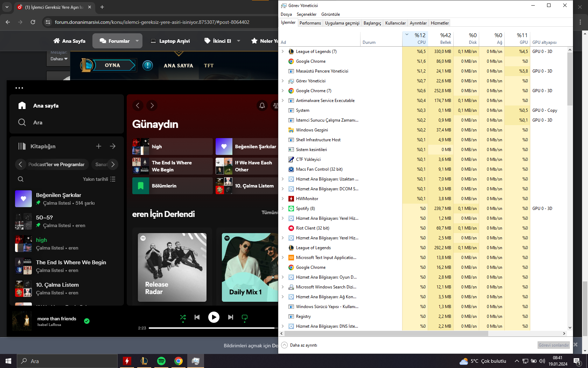Switch to Hizmetler tab

pyautogui.click(x=440, y=23)
